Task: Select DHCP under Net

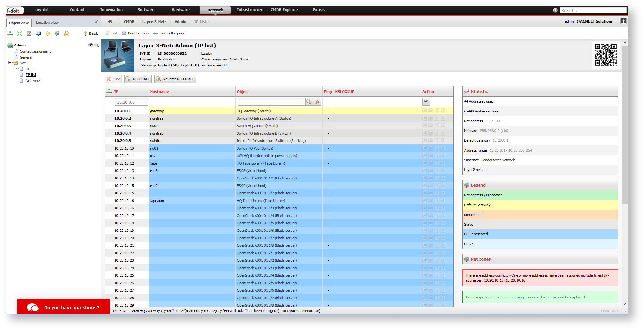Action: [30, 69]
